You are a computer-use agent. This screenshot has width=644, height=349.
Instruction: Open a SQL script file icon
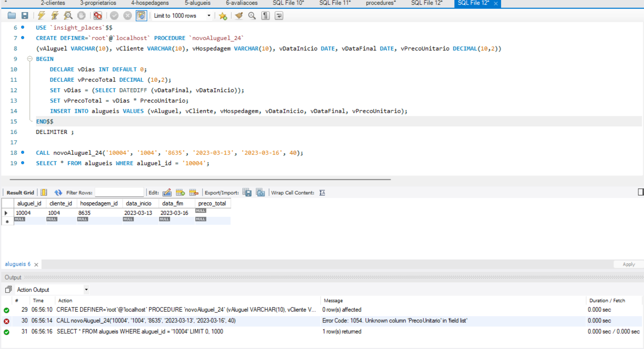[12, 16]
